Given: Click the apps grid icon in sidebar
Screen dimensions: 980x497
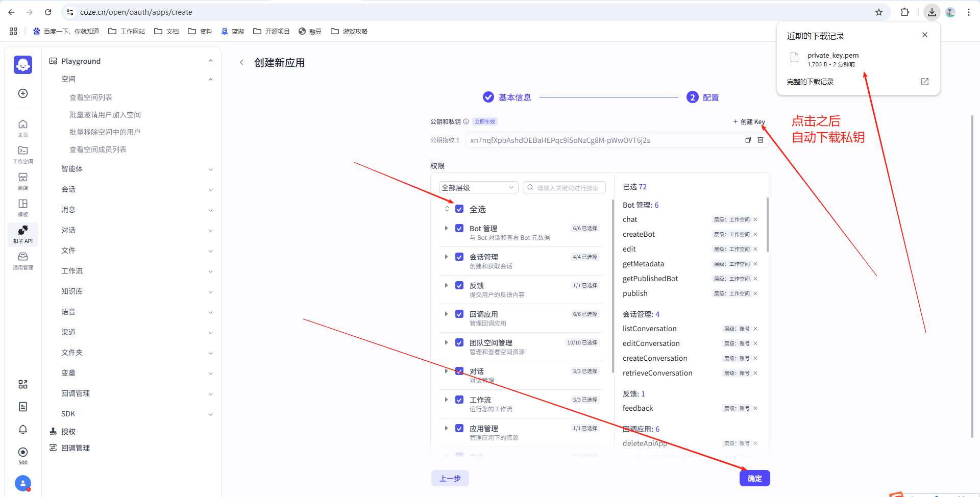Looking at the screenshot, I should pos(23,384).
